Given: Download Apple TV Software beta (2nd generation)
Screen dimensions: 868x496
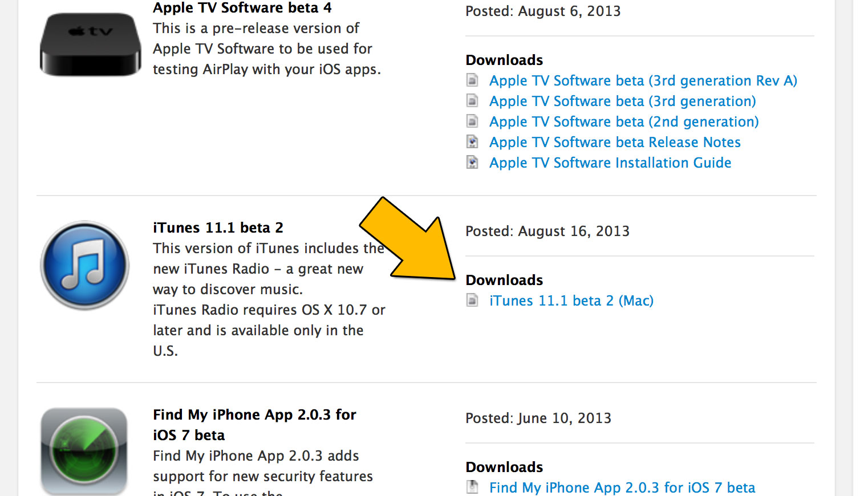Looking at the screenshot, I should tap(624, 122).
